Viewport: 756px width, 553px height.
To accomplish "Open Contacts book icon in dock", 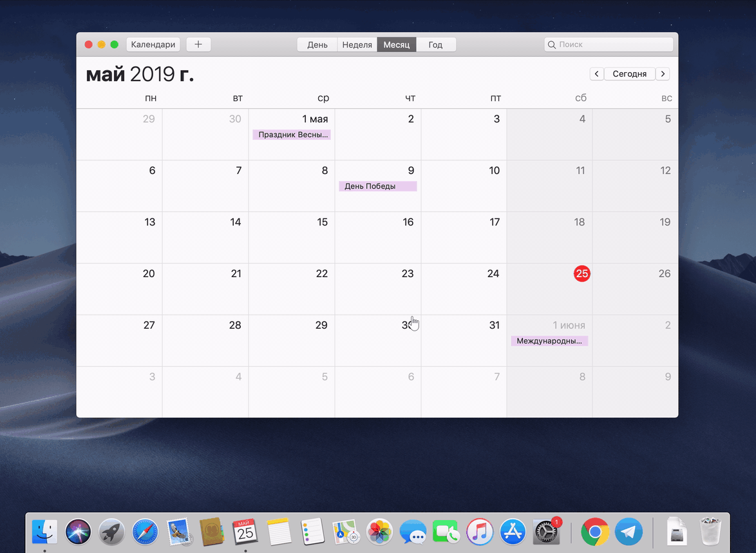I will [212, 532].
